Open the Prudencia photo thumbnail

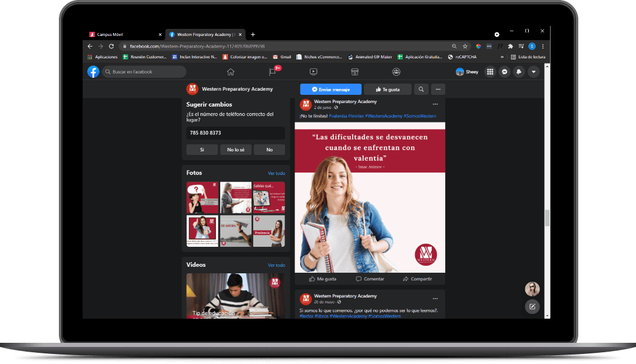coord(269,231)
